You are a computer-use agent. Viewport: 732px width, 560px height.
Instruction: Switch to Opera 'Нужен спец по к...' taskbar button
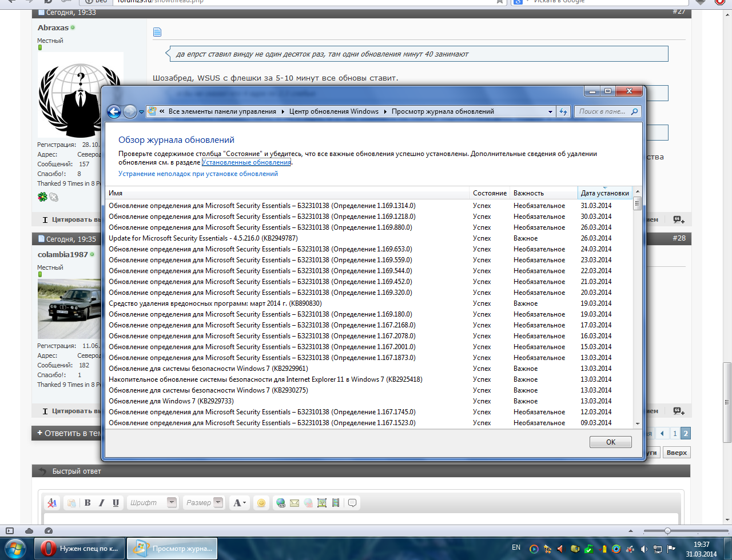[79, 549]
